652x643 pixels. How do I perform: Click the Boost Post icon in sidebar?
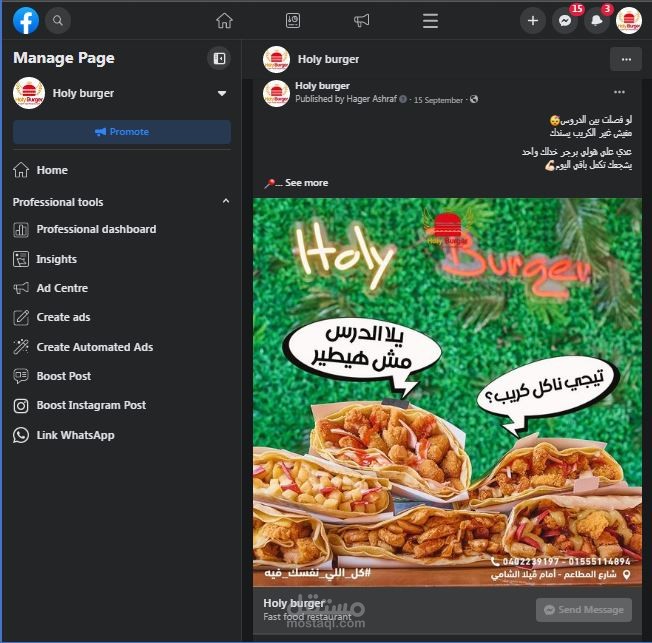[21, 376]
